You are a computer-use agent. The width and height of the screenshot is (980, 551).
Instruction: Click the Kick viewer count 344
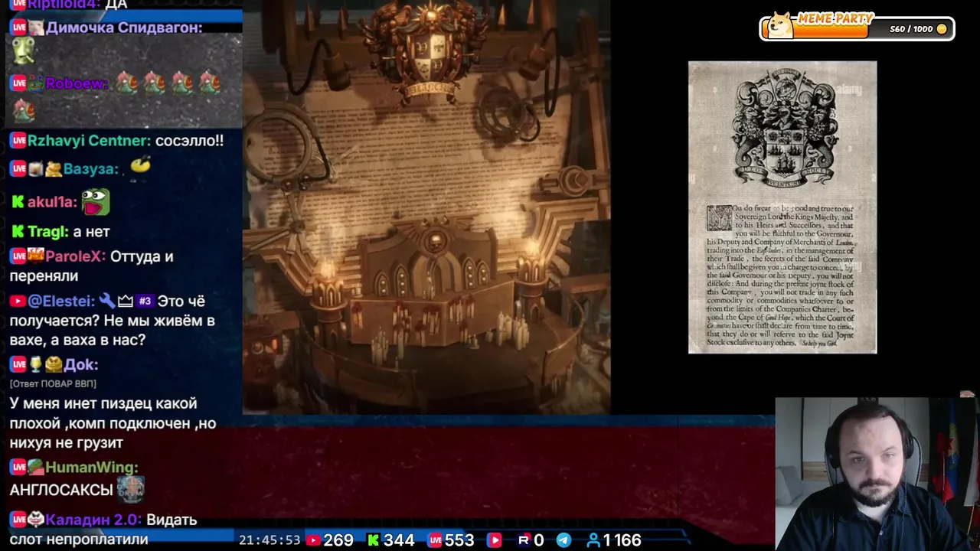pos(399,540)
